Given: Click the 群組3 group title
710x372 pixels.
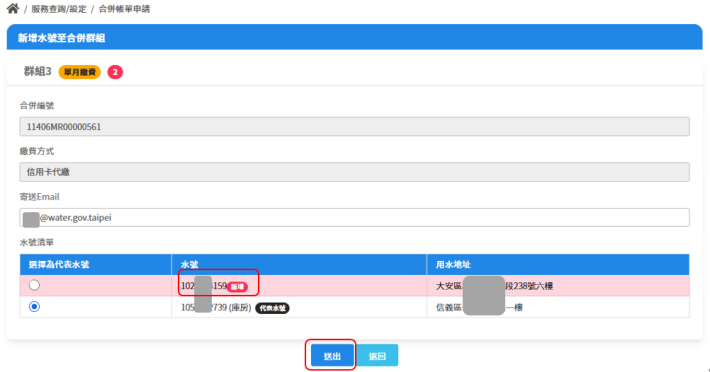Looking at the screenshot, I should tap(38, 72).
